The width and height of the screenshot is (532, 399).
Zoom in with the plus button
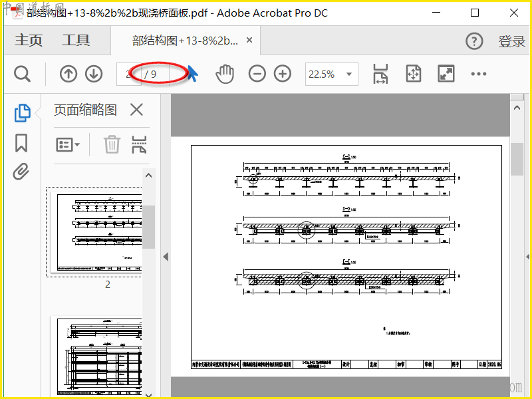tap(283, 74)
